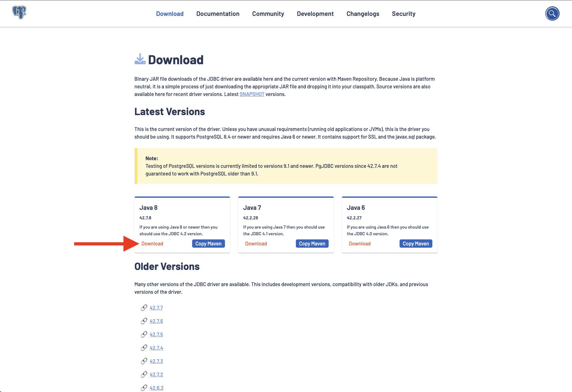Click chain link icon next to 42.7.4
The image size is (572, 392).
(x=144, y=348)
